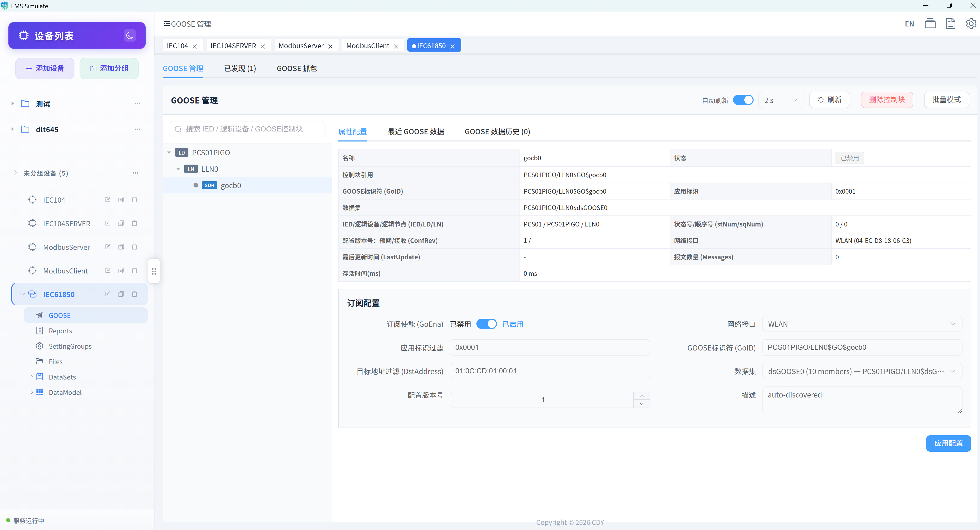Collapse sidebar using GOOSE 管理 menu icon

point(167,24)
